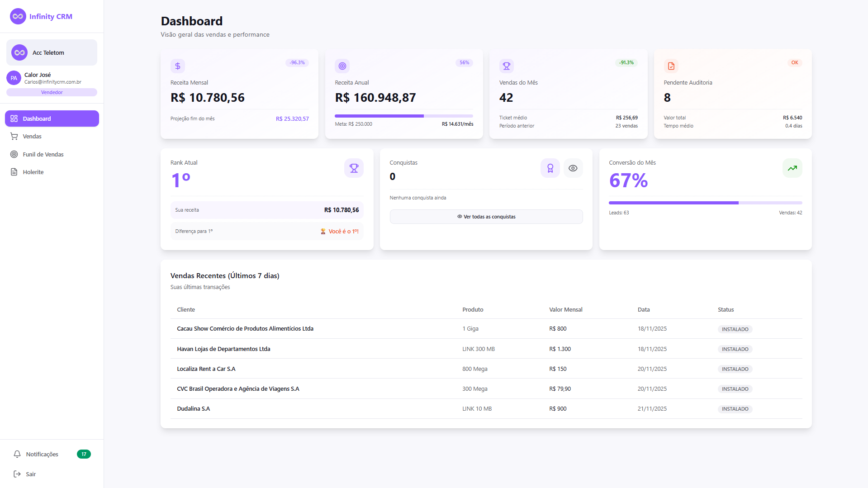Open the Holerite menu item
868x488 pixels.
33,172
